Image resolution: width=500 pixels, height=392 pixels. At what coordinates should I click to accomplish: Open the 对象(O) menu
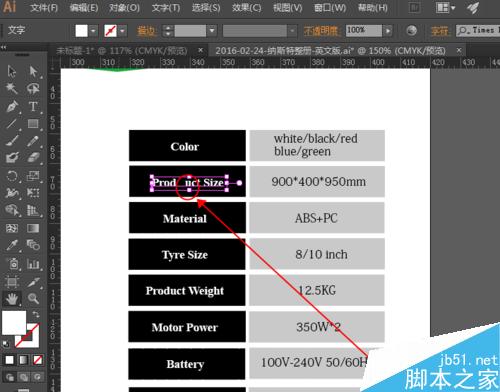pos(124,8)
